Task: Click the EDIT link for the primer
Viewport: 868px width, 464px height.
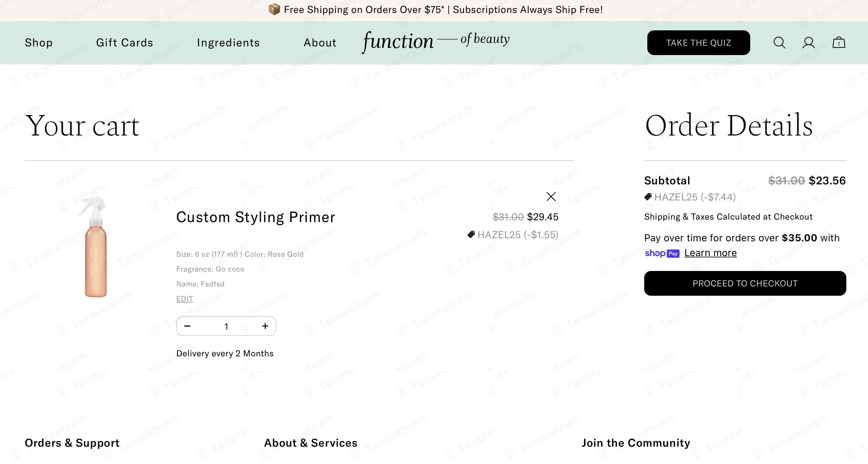Action: (x=185, y=299)
